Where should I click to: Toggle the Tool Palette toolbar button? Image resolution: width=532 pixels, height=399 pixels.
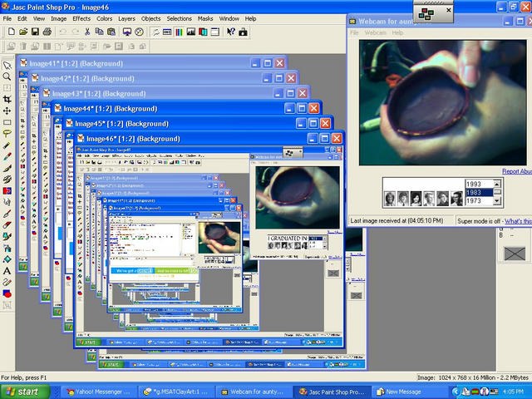[155, 32]
